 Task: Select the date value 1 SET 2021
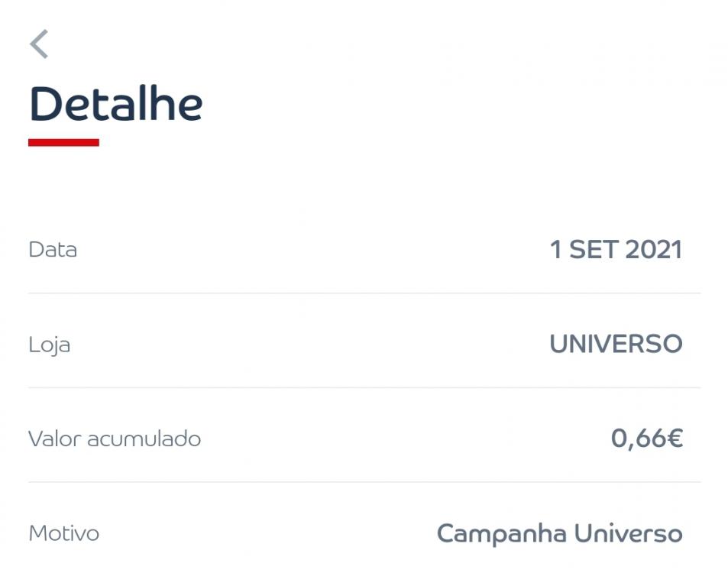pyautogui.click(x=617, y=248)
